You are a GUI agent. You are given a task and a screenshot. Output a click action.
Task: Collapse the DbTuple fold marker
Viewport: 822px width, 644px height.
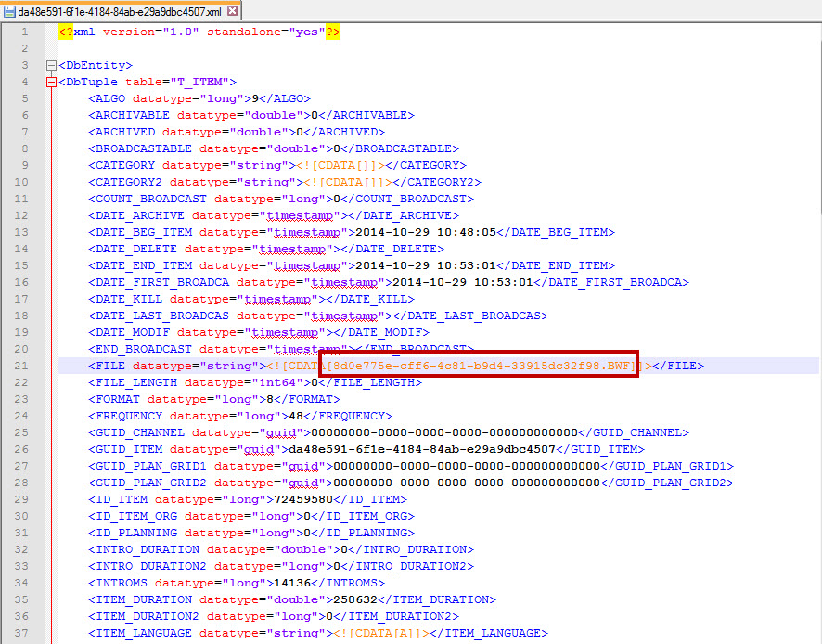(51, 83)
